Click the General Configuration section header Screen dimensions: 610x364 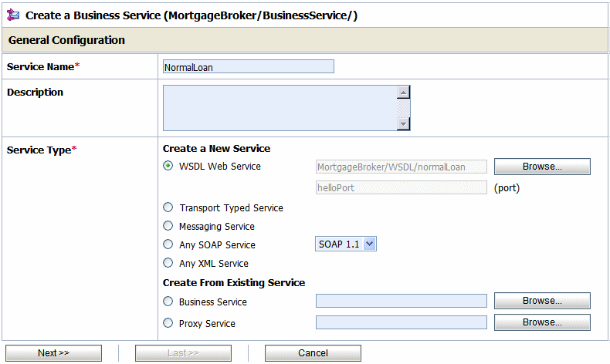pyautogui.click(x=305, y=40)
